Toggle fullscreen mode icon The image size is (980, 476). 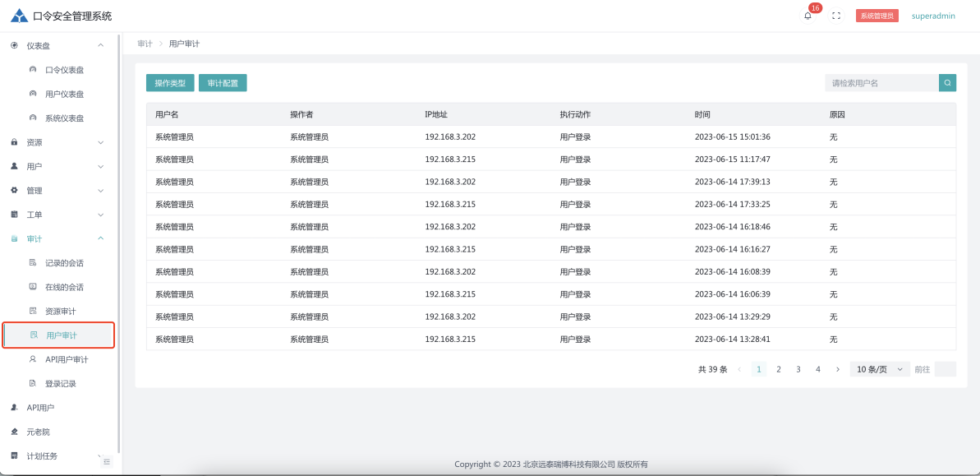[836, 16]
